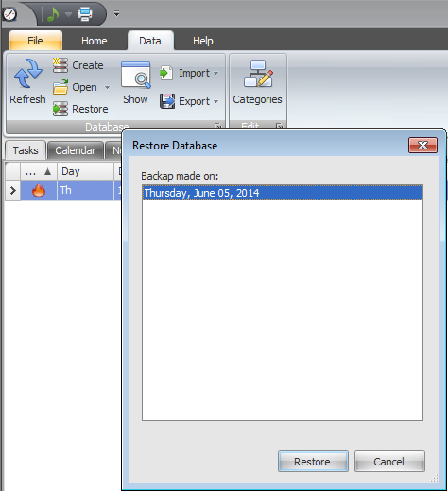Click the Export save icon

167,101
